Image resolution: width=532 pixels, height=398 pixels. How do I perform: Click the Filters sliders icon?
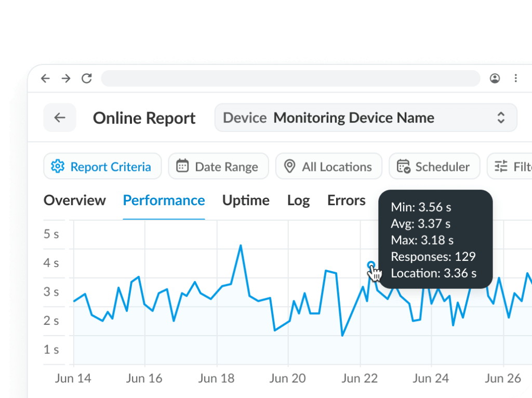click(501, 165)
